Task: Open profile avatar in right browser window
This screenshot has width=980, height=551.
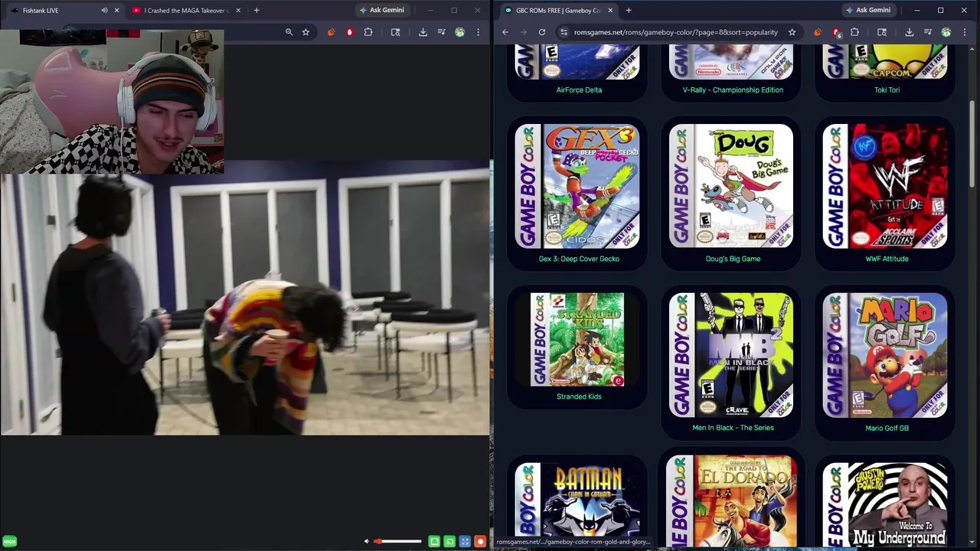Action: [946, 32]
